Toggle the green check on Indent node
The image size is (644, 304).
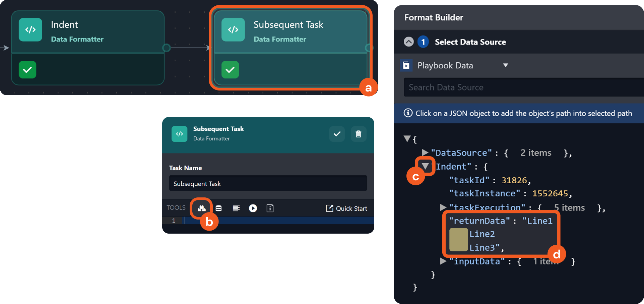click(x=27, y=70)
